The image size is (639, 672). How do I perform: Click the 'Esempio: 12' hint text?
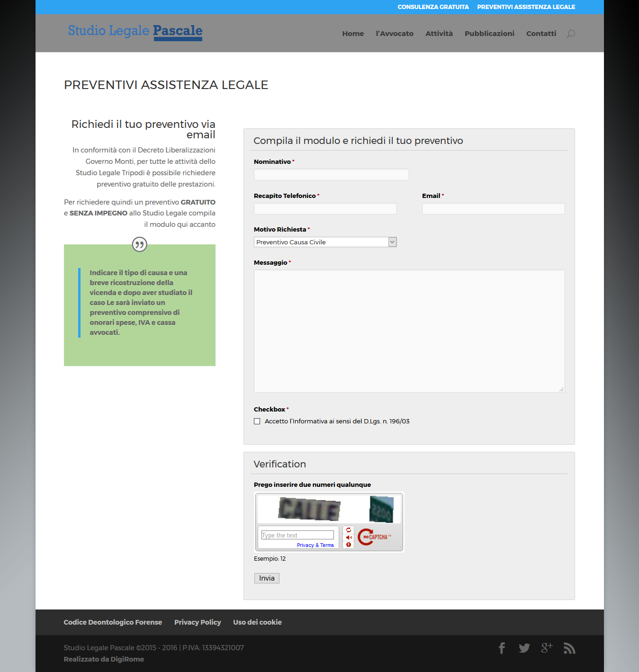tap(270, 559)
